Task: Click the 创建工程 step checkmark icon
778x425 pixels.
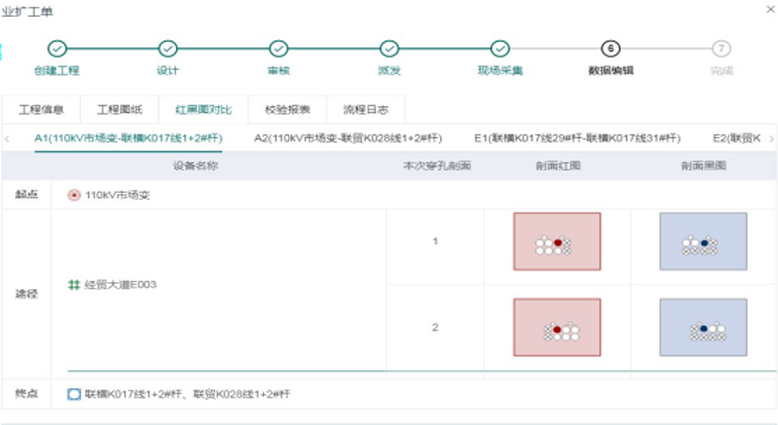Action: (x=57, y=48)
